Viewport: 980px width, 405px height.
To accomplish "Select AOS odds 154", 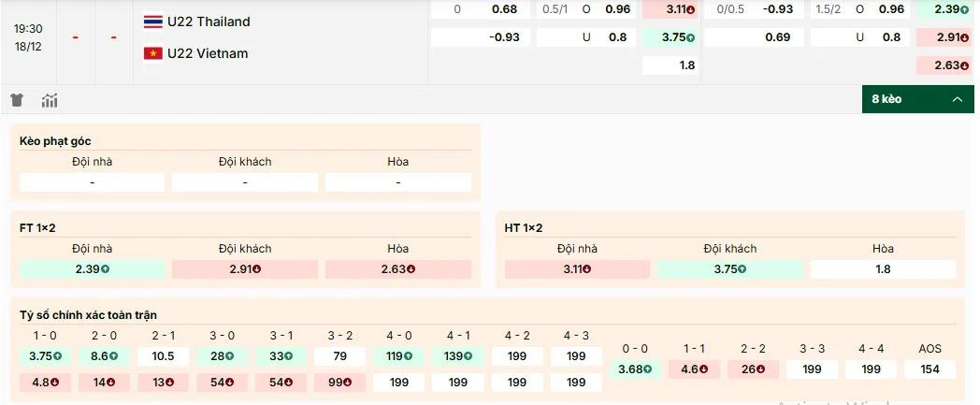I will click(930, 369).
